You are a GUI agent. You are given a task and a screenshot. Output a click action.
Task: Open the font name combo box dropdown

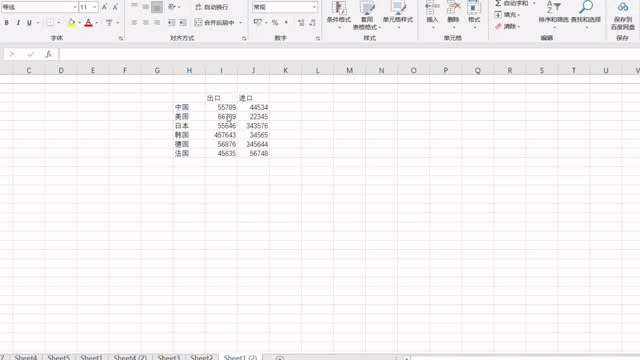point(75,7)
